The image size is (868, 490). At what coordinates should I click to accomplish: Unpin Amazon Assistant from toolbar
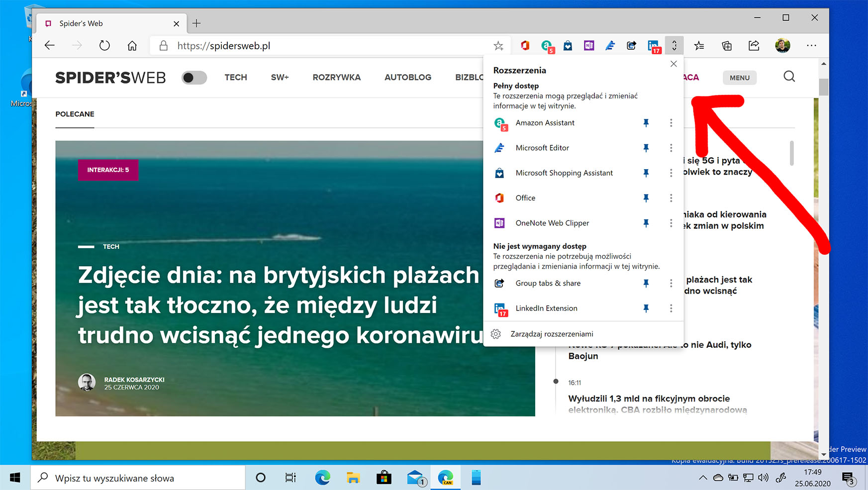pyautogui.click(x=646, y=123)
